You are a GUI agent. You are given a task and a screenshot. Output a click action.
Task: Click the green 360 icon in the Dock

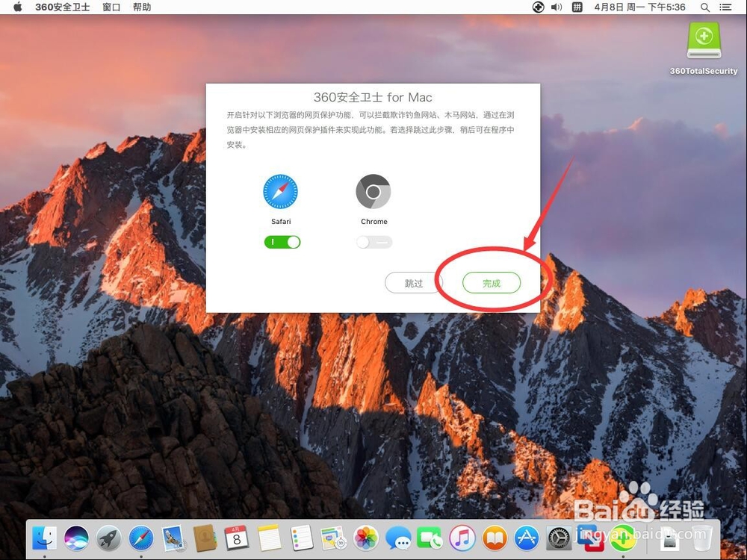(623, 538)
